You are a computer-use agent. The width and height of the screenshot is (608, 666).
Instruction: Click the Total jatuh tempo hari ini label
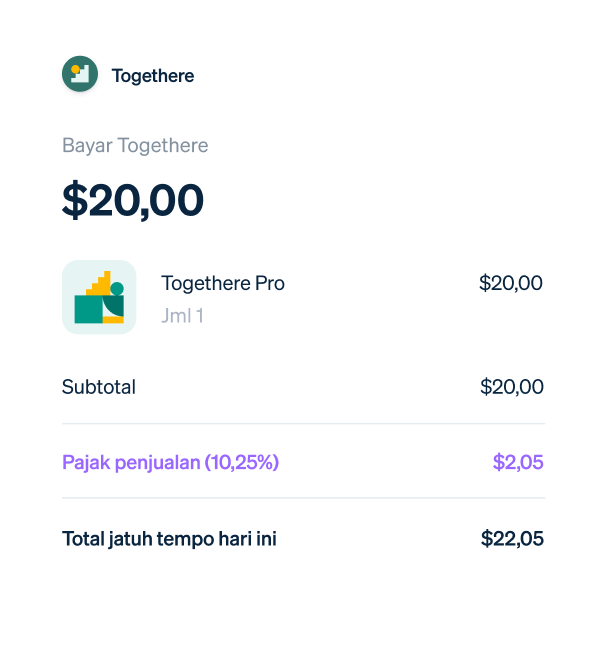point(169,539)
